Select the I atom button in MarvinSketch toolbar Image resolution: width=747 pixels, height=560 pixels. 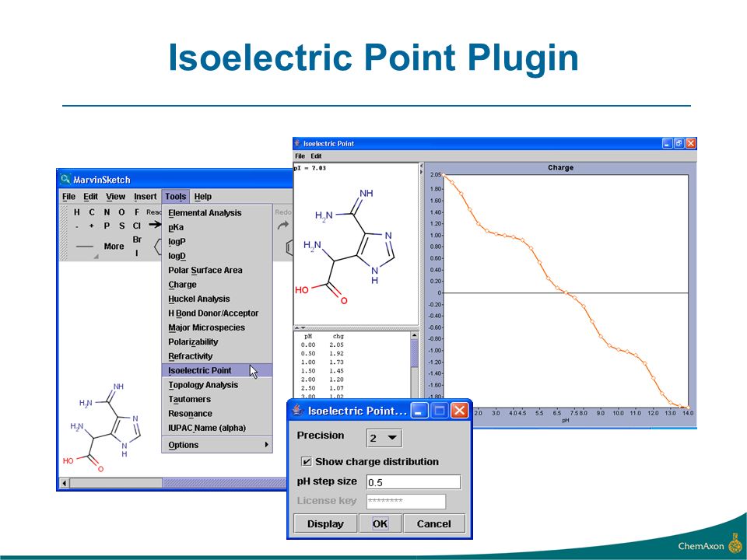[x=137, y=253]
